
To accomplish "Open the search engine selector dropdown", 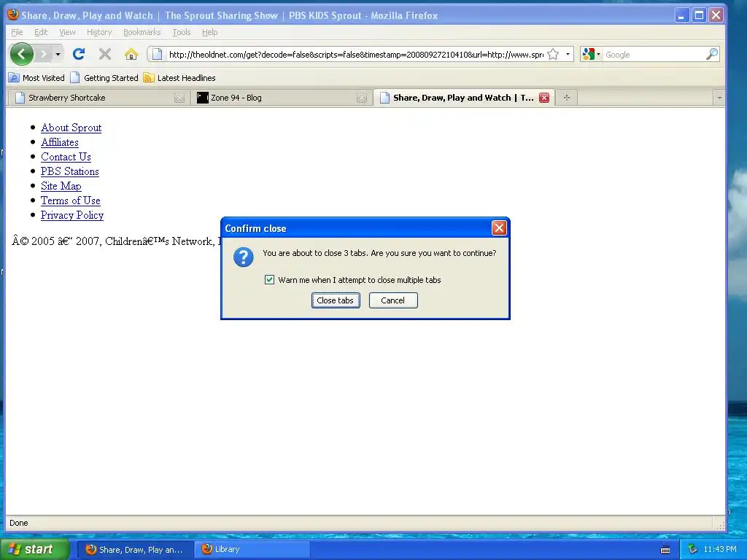I will point(591,54).
